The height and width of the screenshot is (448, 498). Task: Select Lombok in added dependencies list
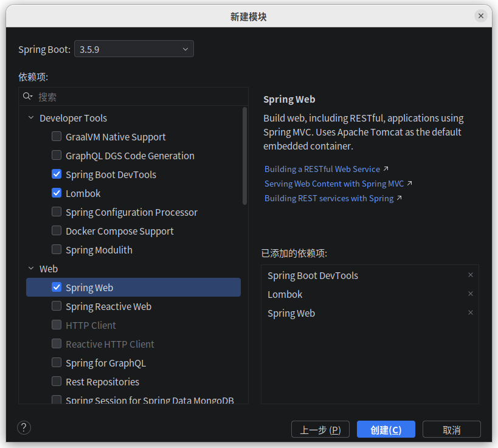coord(285,294)
